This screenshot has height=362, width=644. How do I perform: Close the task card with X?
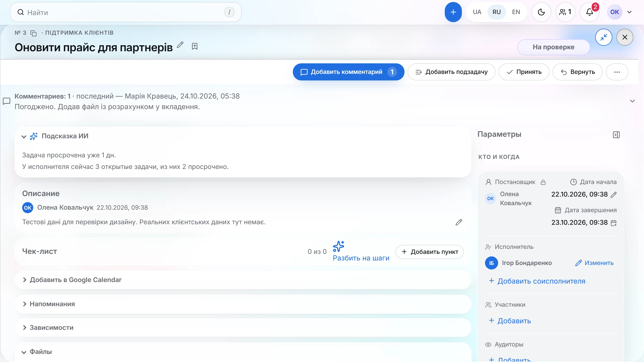625,37
